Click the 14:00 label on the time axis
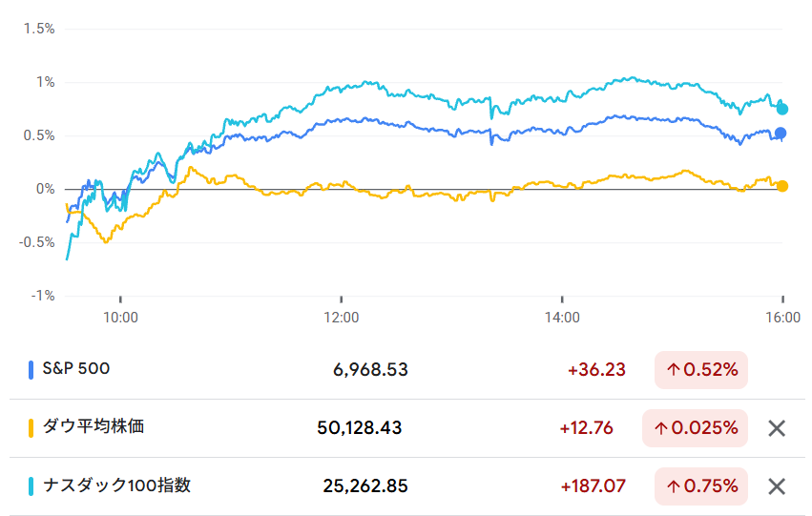This screenshot has width=812, height=516. [x=562, y=316]
